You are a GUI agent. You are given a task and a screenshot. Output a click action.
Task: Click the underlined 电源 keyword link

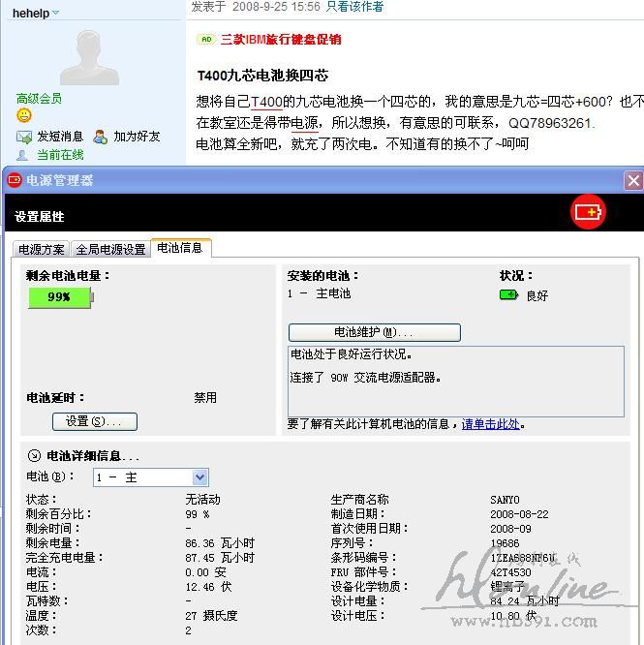tap(304, 123)
